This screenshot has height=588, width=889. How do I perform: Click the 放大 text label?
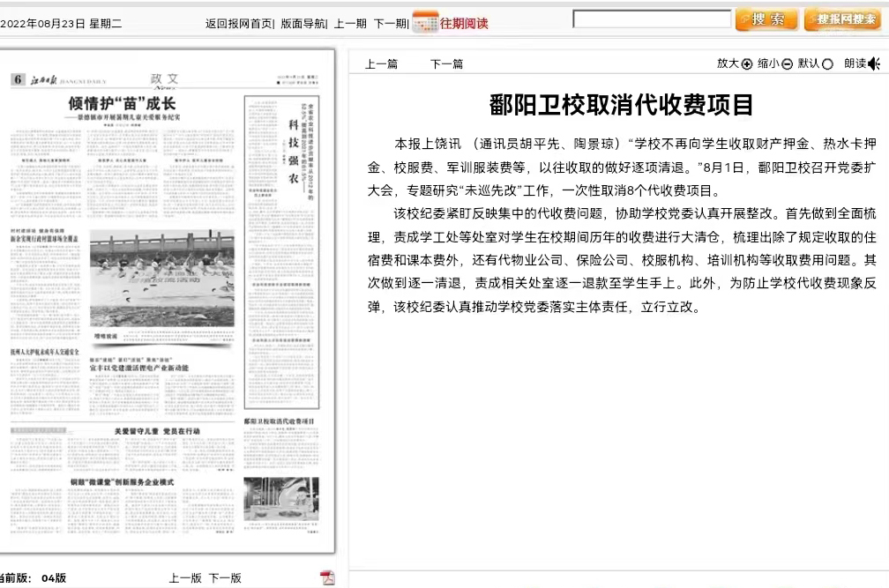(x=728, y=63)
